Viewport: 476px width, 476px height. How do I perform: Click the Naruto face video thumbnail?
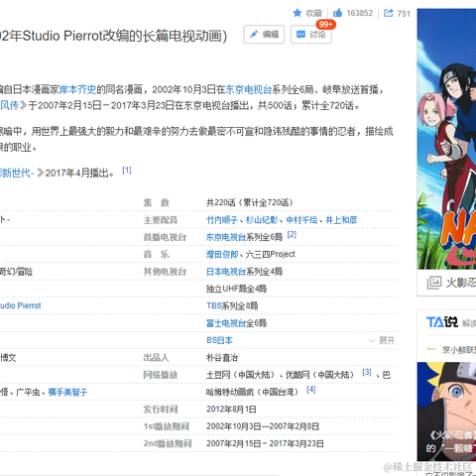pos(446,412)
